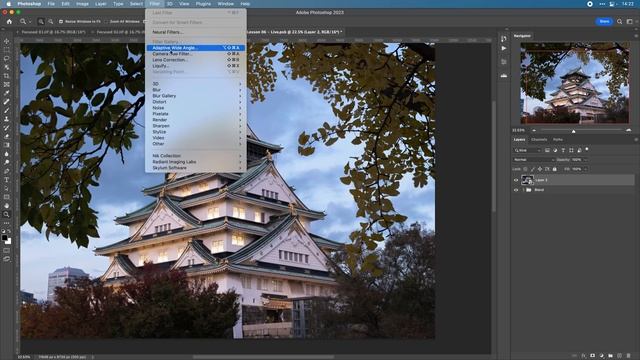Select the Dodge tool
Viewport: 640px width, 360px height.
point(7,162)
